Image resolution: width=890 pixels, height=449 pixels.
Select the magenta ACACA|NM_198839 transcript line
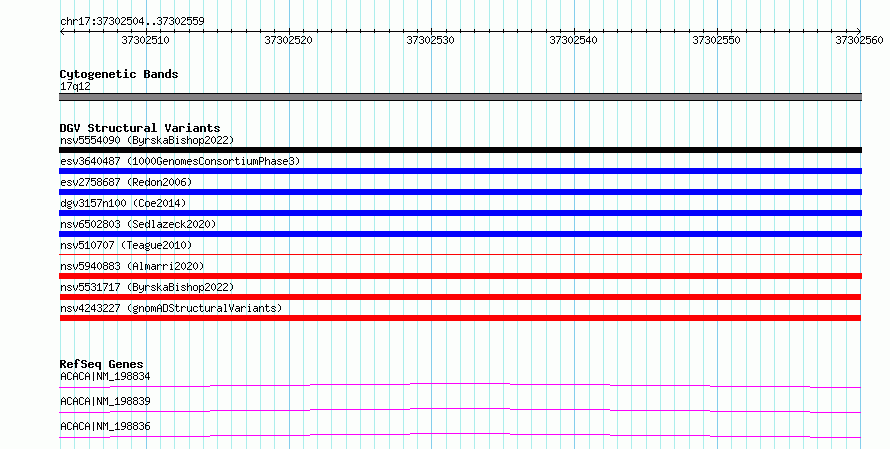[460, 410]
